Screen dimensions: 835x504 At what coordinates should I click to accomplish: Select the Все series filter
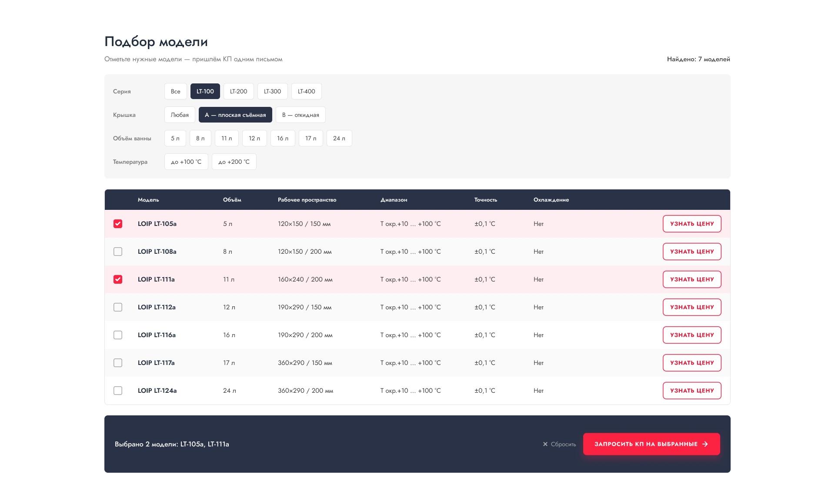[176, 91]
